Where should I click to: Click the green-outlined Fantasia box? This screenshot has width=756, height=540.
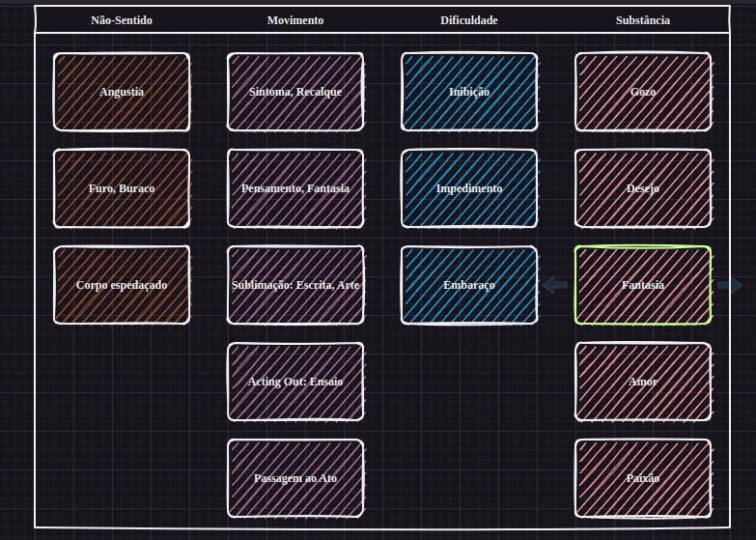click(x=643, y=285)
